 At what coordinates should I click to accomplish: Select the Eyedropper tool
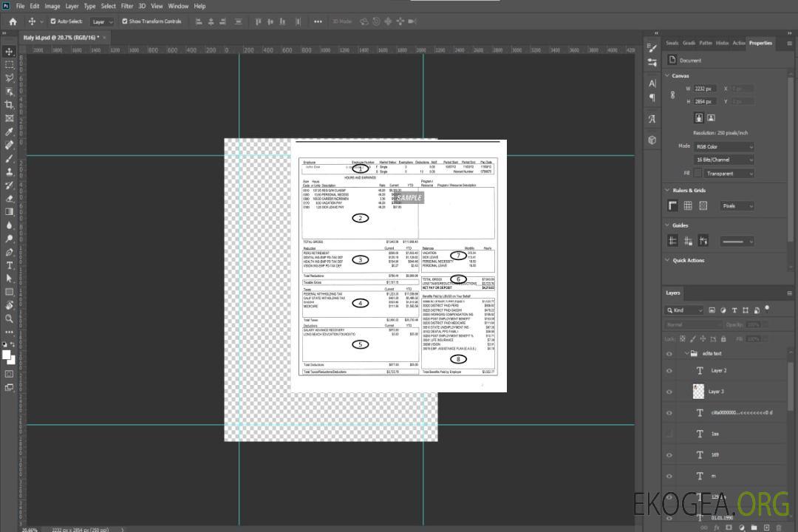pyautogui.click(x=9, y=132)
